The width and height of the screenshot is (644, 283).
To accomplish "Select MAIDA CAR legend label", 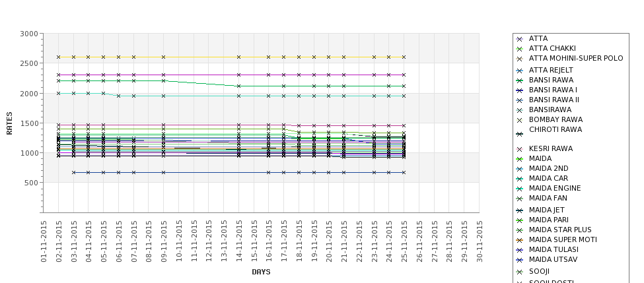I will pos(548,178).
